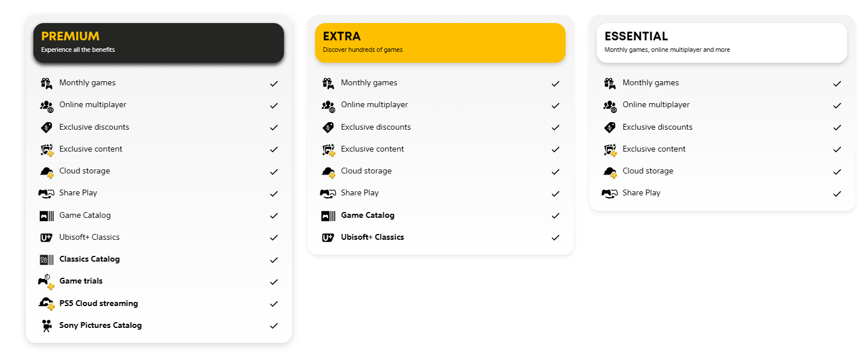Select the Premium plan header
The height and width of the screenshot is (355, 868).
[158, 43]
